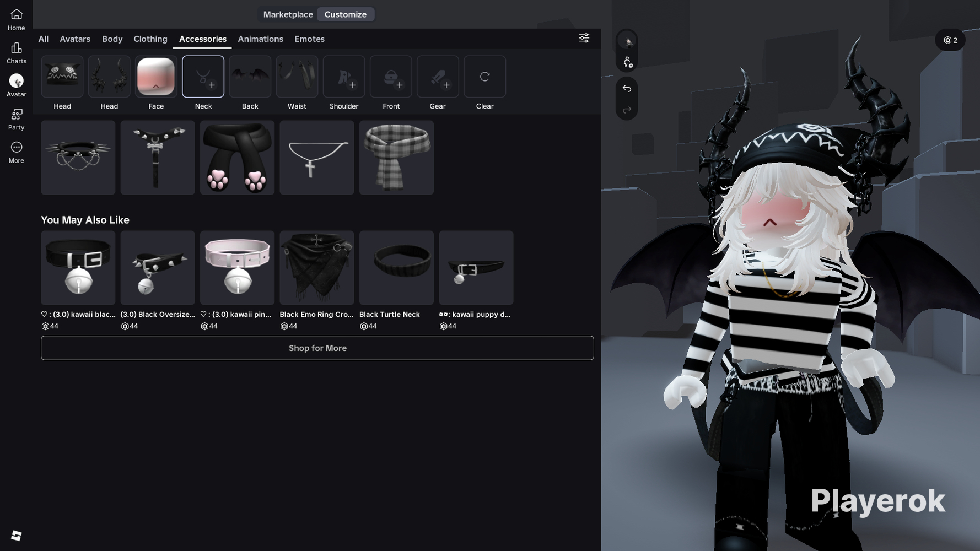Switch to Marketplace view
This screenshot has height=551, width=980.
[x=288, y=14]
